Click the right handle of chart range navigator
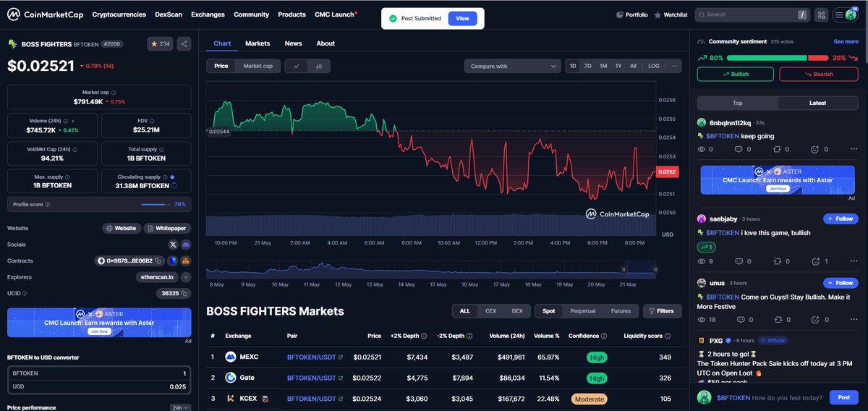Image resolution: width=868 pixels, height=411 pixels. point(655,269)
